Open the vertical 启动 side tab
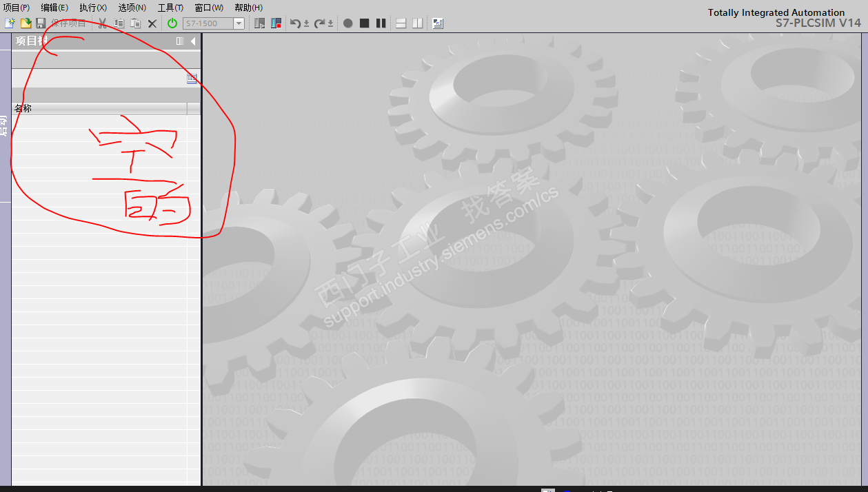The width and height of the screenshot is (868, 492). [x=5, y=125]
